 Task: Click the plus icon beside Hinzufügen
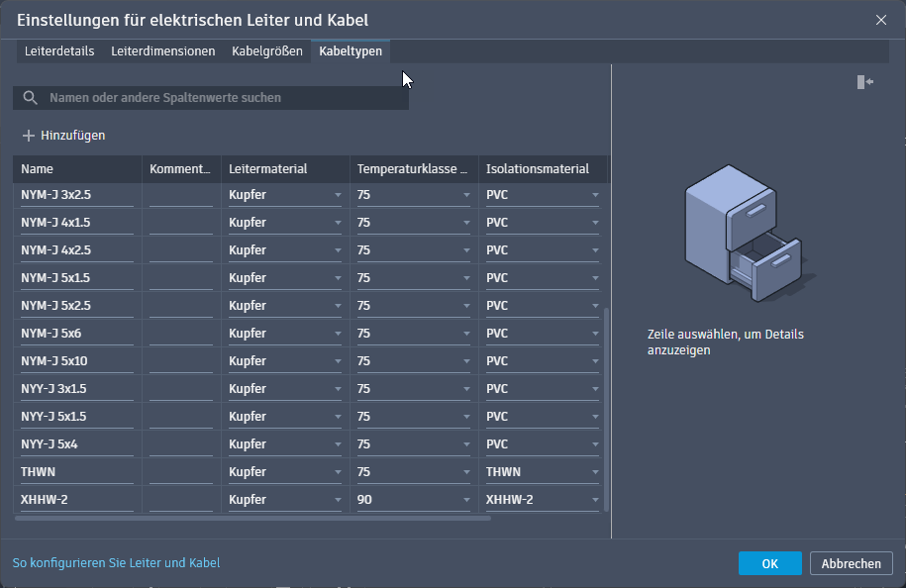pyautogui.click(x=29, y=136)
